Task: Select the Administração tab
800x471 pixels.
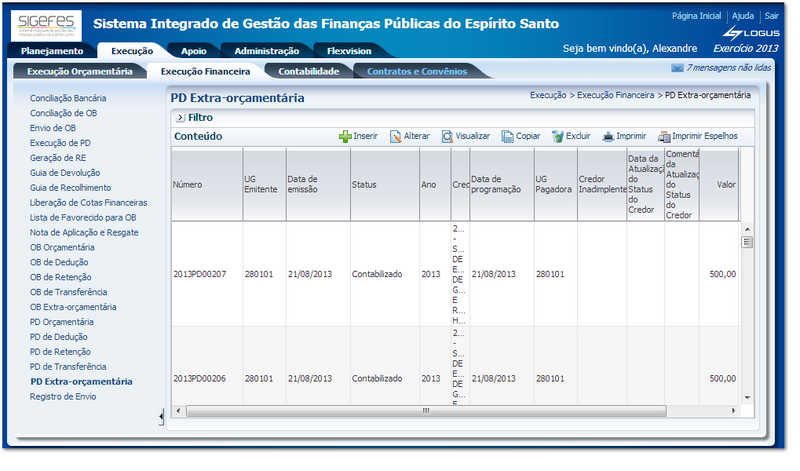Action: coord(259,51)
